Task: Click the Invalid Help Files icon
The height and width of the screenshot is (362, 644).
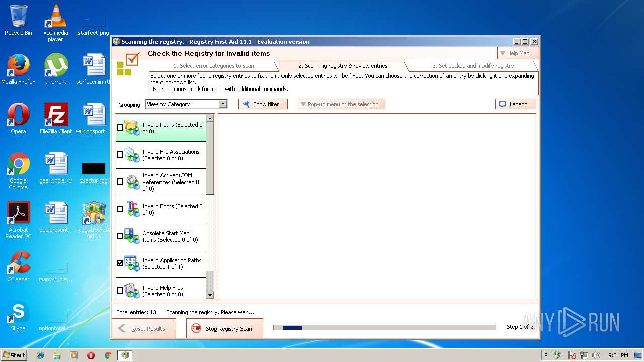Action: click(x=132, y=290)
